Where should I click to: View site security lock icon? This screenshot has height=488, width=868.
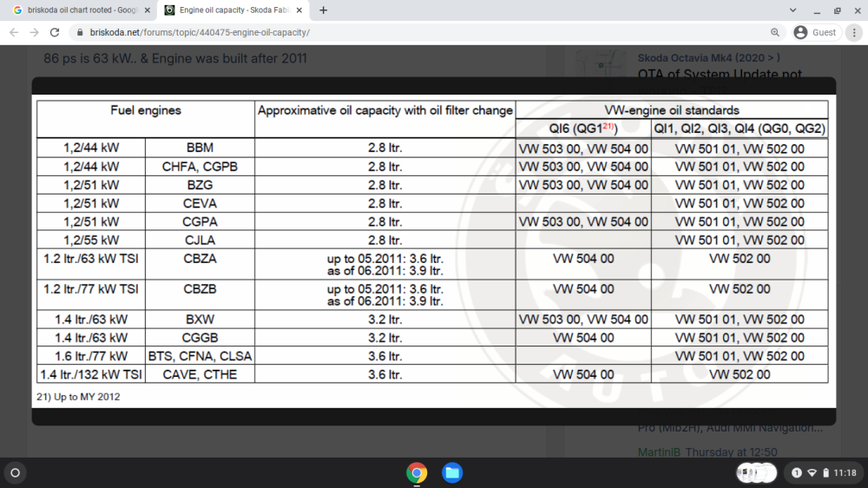[80, 33]
